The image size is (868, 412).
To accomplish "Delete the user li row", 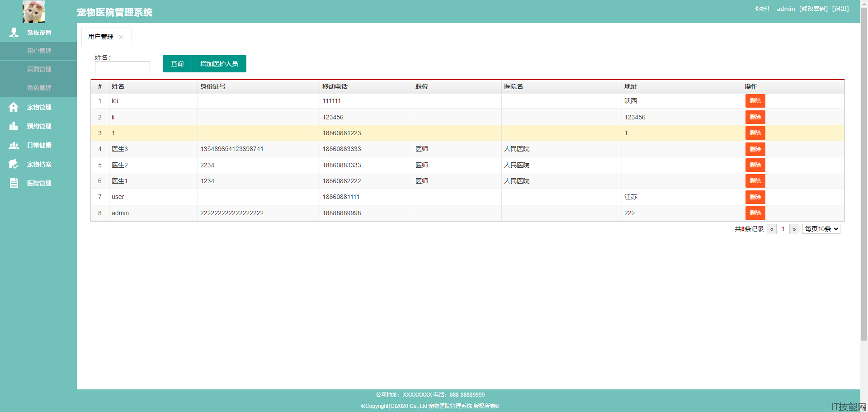I will tap(755, 117).
